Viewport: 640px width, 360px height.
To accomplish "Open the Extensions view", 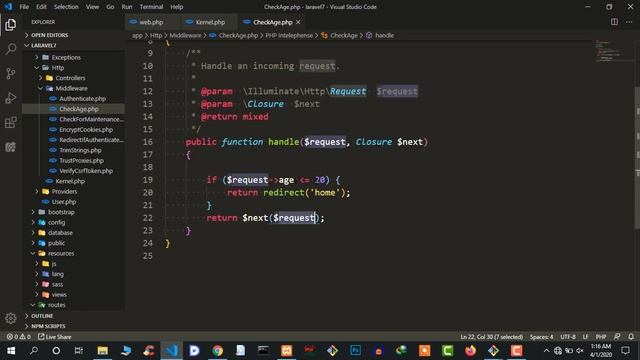I will [11, 122].
